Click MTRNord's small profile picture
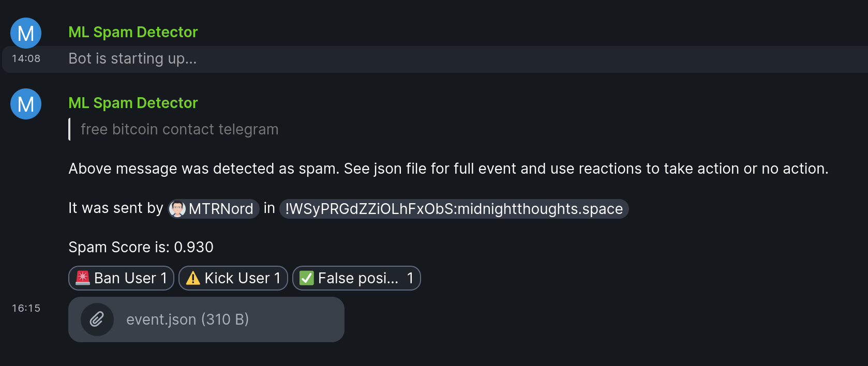 (x=177, y=209)
